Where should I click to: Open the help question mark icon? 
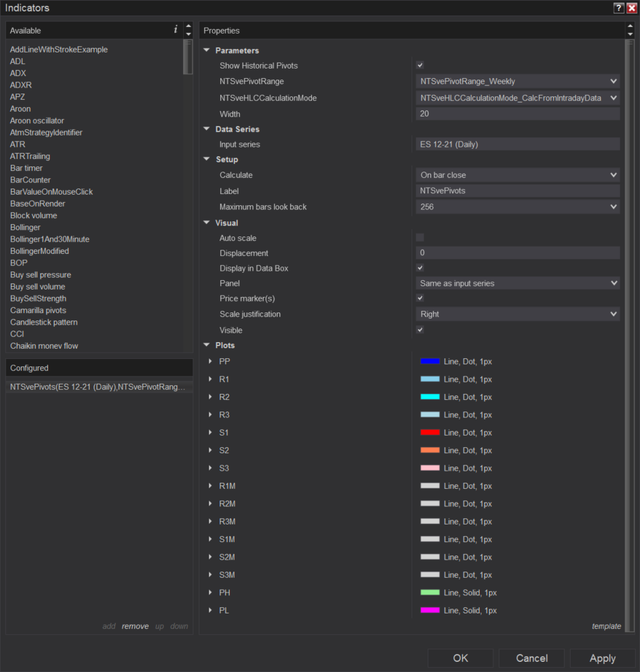pyautogui.click(x=618, y=7)
